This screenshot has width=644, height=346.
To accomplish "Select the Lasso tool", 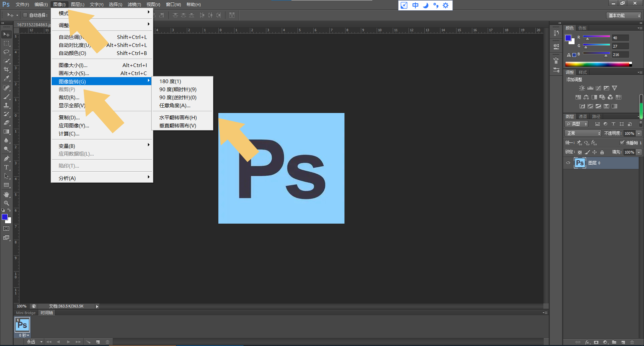I will point(6,52).
